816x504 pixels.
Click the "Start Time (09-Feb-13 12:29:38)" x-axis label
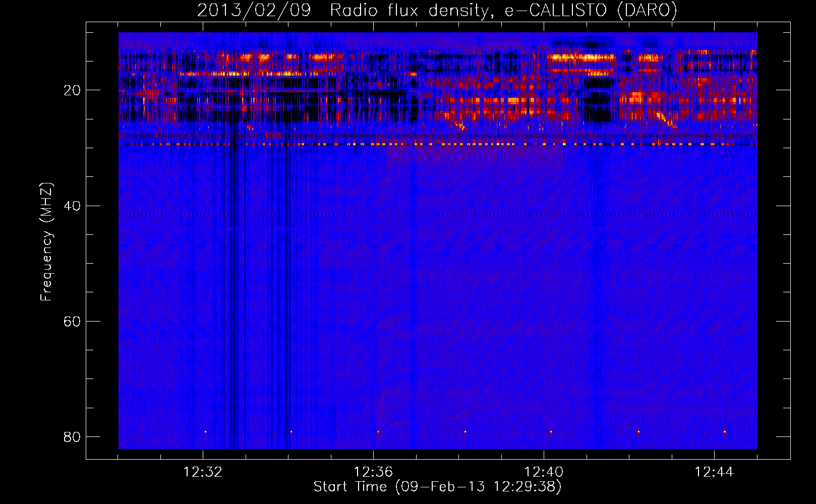pyautogui.click(x=437, y=487)
